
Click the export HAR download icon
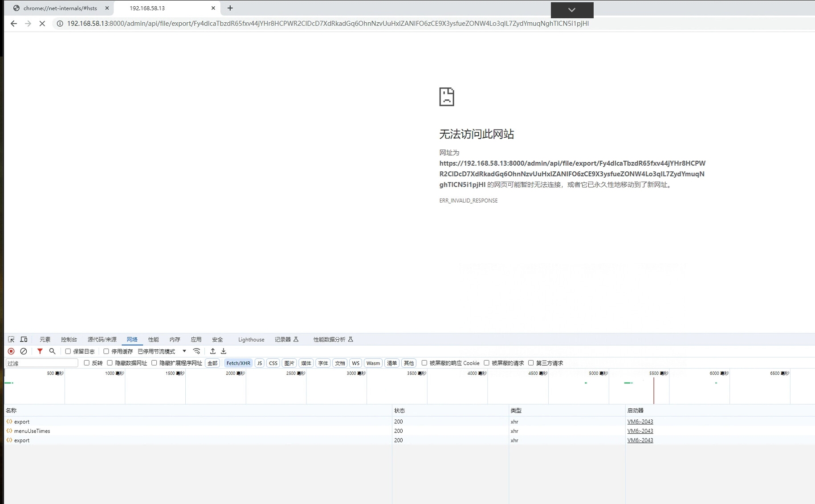coord(224,351)
